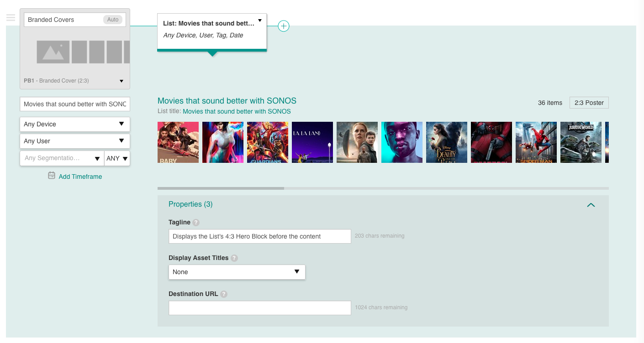Select the Moonlight poster thumbnail
Viewport: 644px width, 343px height.
[402, 142]
